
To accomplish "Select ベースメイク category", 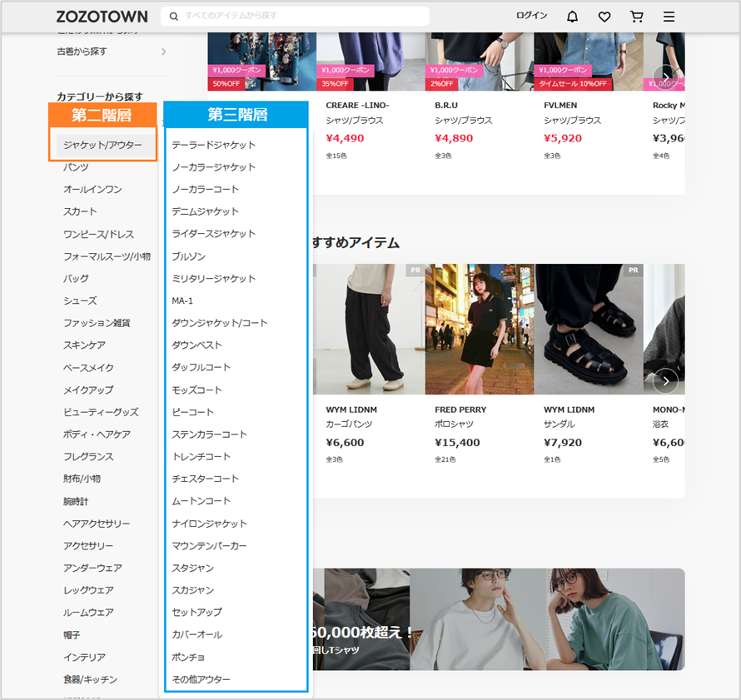I will coord(89,368).
